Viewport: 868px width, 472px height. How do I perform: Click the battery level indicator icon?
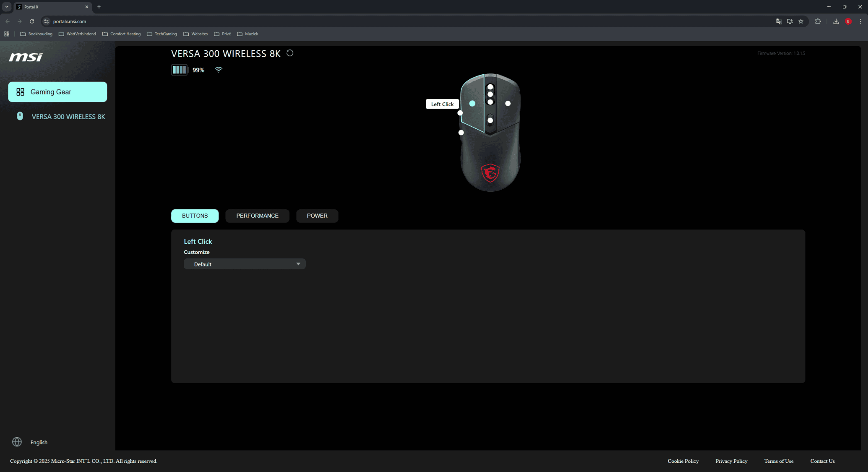click(x=180, y=70)
